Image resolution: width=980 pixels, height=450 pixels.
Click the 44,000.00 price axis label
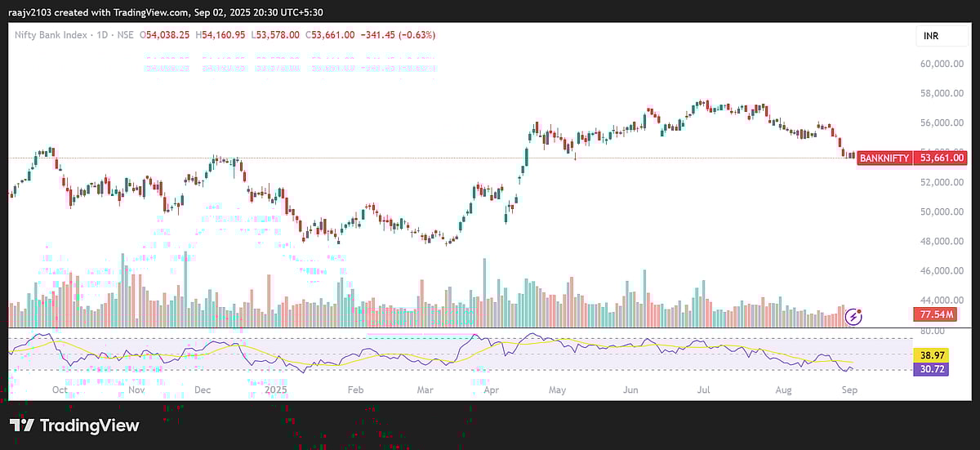[x=942, y=300]
